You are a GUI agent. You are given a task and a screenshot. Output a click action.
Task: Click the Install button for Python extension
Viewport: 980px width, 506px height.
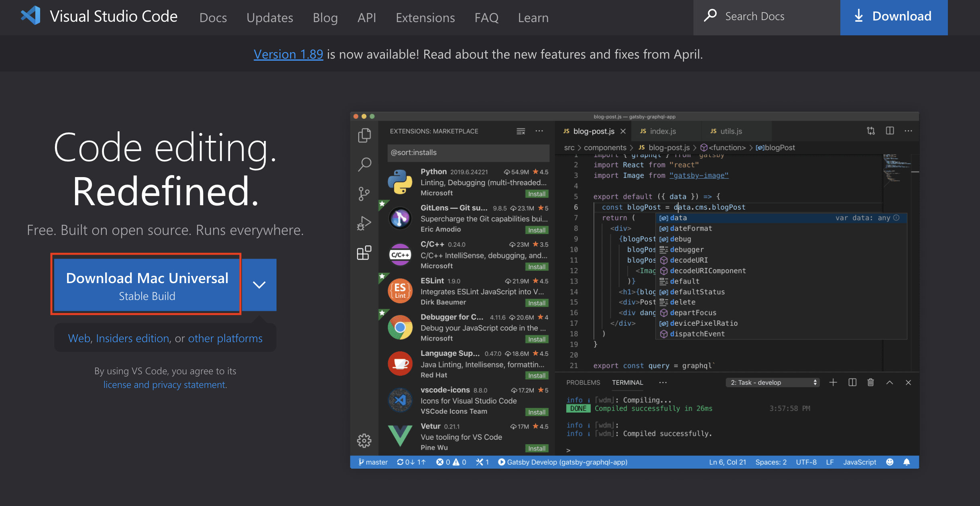(537, 194)
